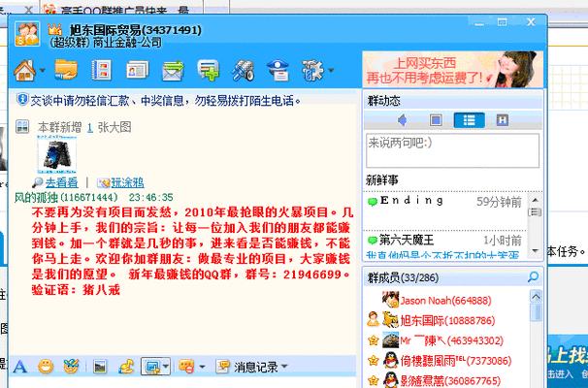This screenshot has width=588, height=388.
Task: Click 群成员(33/286) header
Action: click(x=403, y=277)
